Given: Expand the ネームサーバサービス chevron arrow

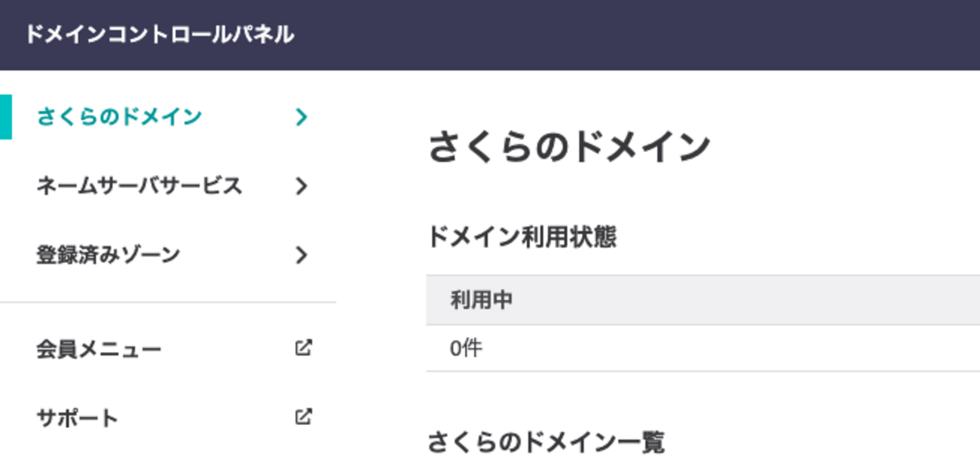Looking at the screenshot, I should tap(302, 186).
